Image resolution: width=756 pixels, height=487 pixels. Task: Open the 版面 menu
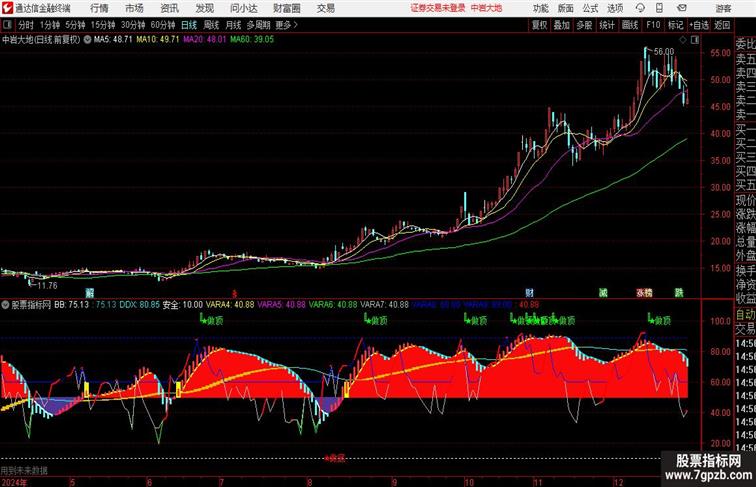click(566, 8)
